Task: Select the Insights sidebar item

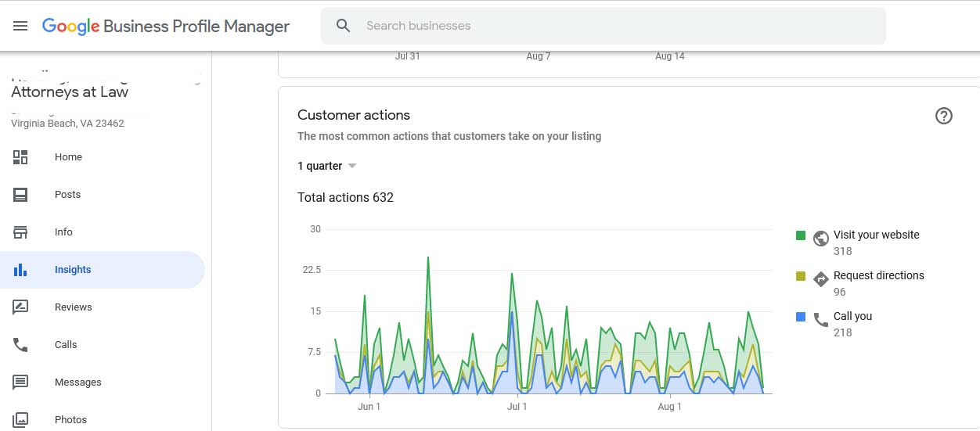Action: tap(103, 270)
